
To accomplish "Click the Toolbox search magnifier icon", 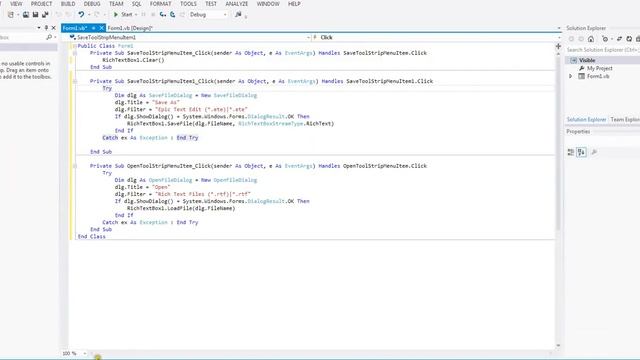I will point(49,37).
